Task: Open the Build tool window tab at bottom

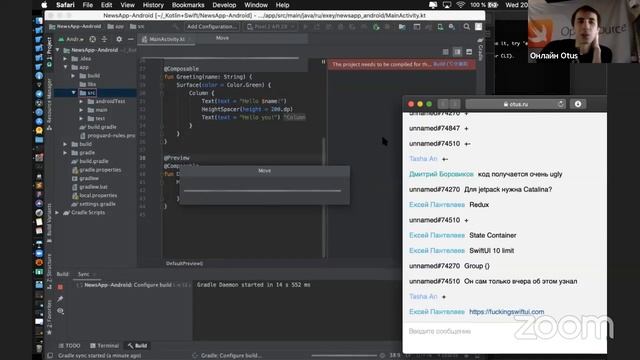Action: (x=138, y=346)
